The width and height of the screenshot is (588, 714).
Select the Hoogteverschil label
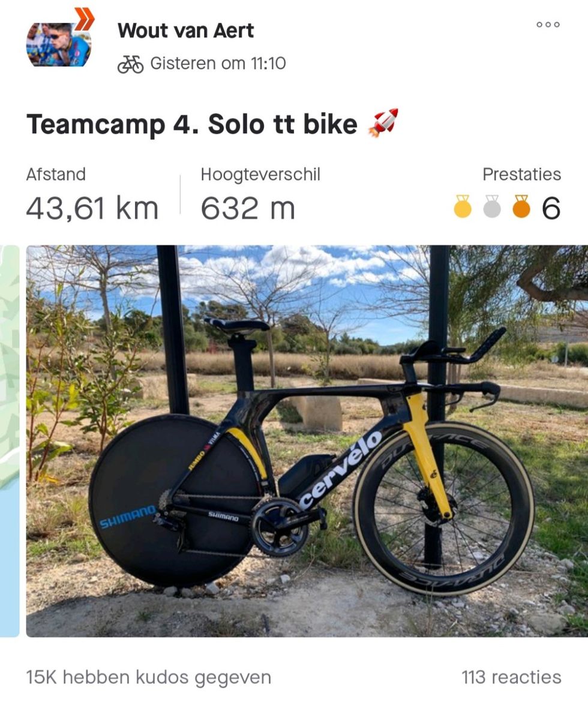(x=260, y=175)
